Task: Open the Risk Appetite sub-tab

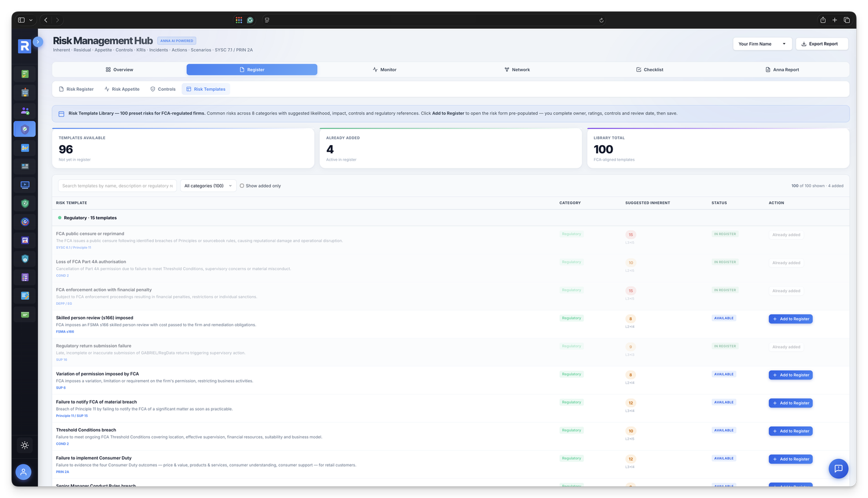Action: pyautogui.click(x=122, y=89)
